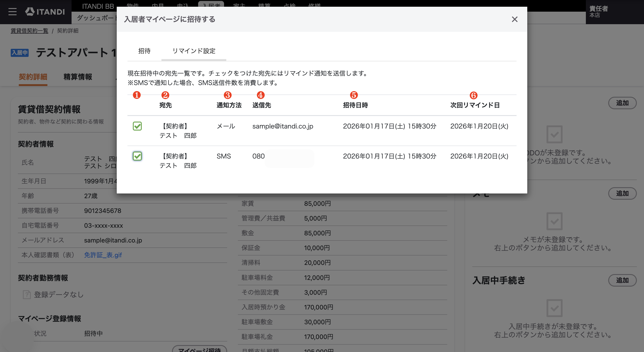
Task: Click the 入居中 status badge
Action: point(19,53)
